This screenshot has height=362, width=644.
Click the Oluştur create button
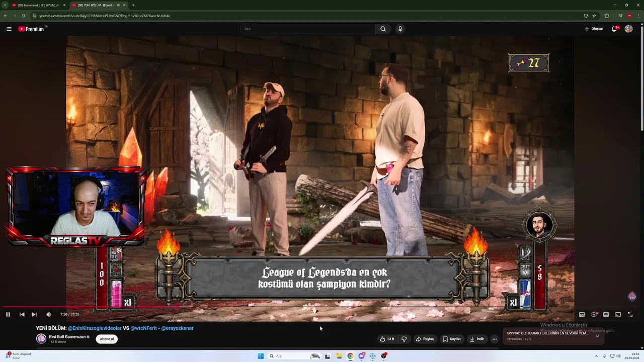click(x=594, y=29)
